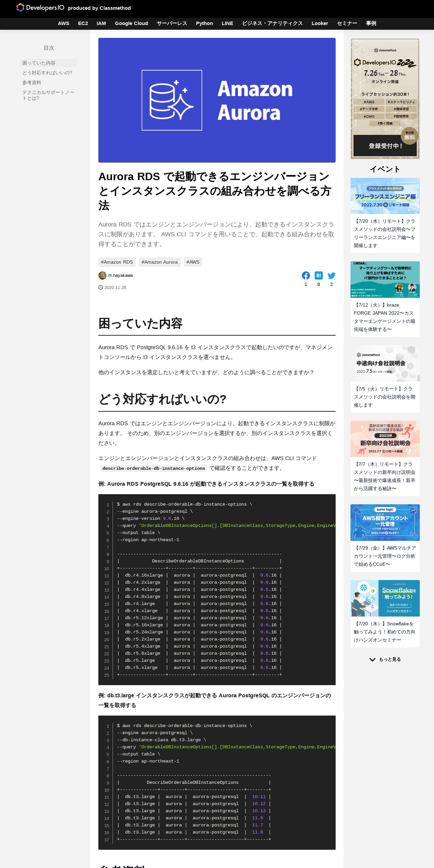Image resolution: width=434 pixels, height=868 pixels.
Task: Open フリーランスエンジニア編 event thumbnail
Action: pos(385,196)
